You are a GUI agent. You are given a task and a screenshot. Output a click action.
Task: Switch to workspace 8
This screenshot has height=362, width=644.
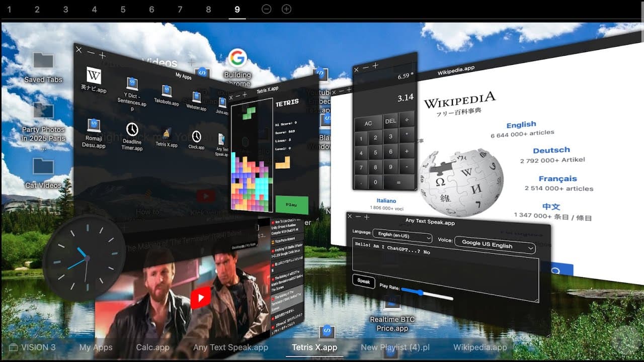click(x=208, y=9)
